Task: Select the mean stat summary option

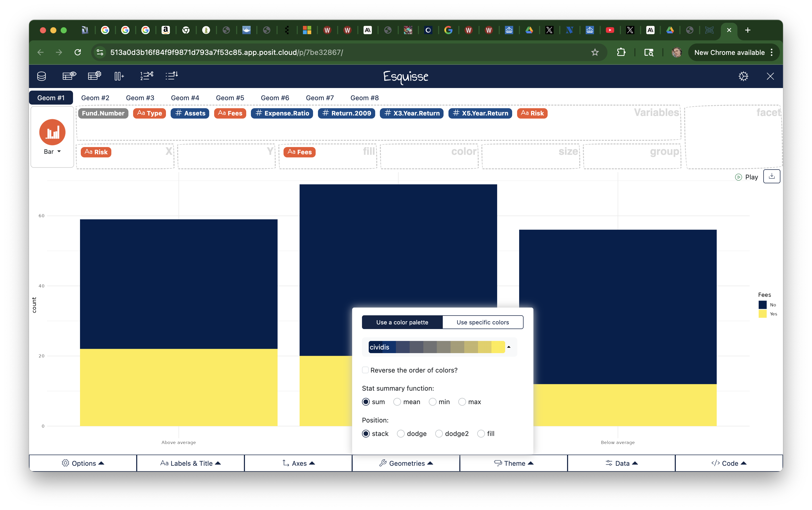Action: 397,402
